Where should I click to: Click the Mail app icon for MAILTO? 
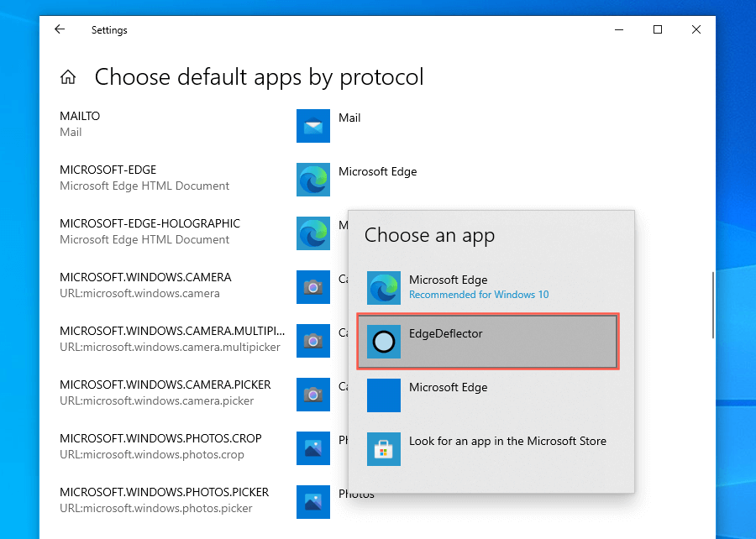(313, 126)
